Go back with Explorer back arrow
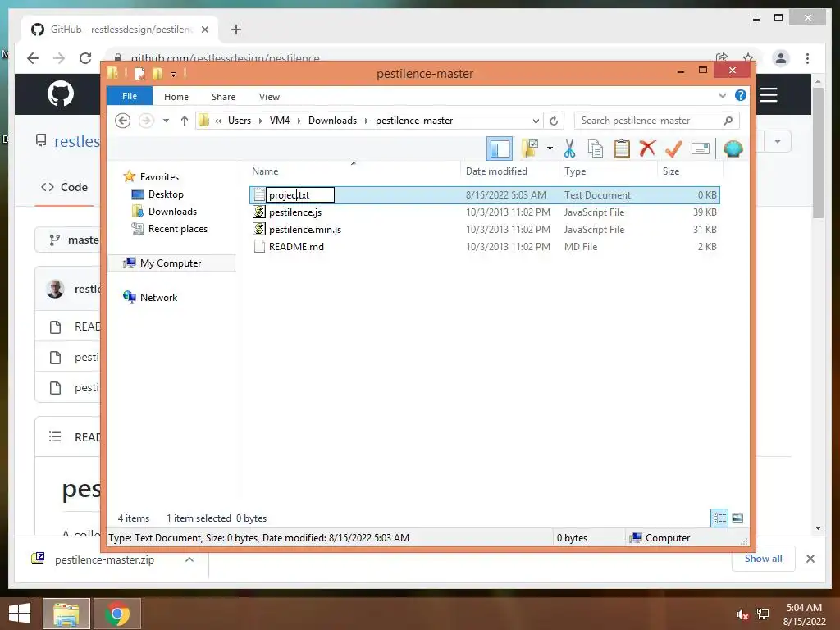Viewport: 840px width, 630px height. pyautogui.click(x=123, y=121)
